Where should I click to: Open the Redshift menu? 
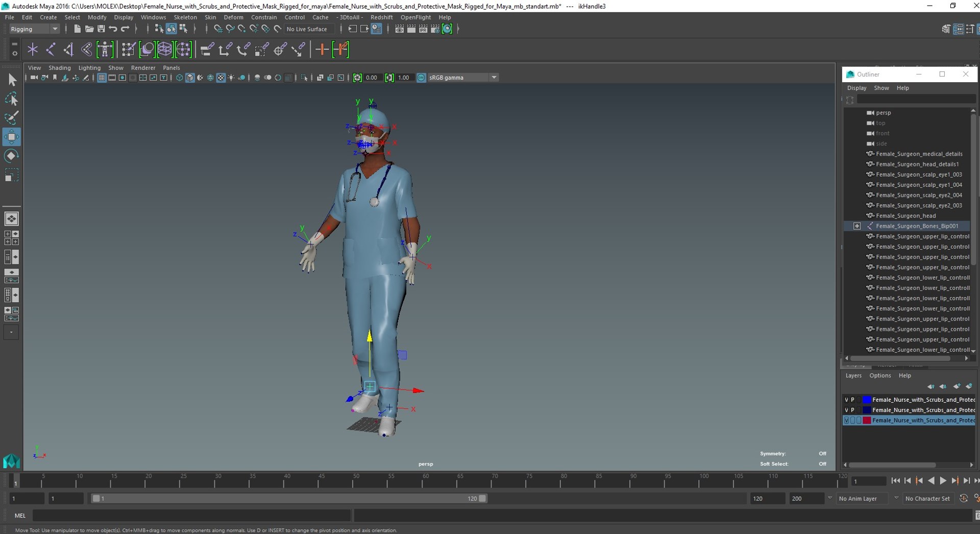[x=381, y=17]
